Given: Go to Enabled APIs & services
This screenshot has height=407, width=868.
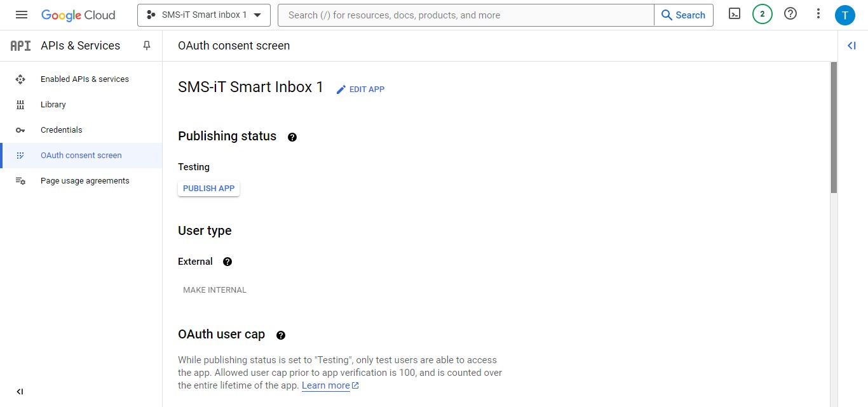Looking at the screenshot, I should [x=81, y=79].
